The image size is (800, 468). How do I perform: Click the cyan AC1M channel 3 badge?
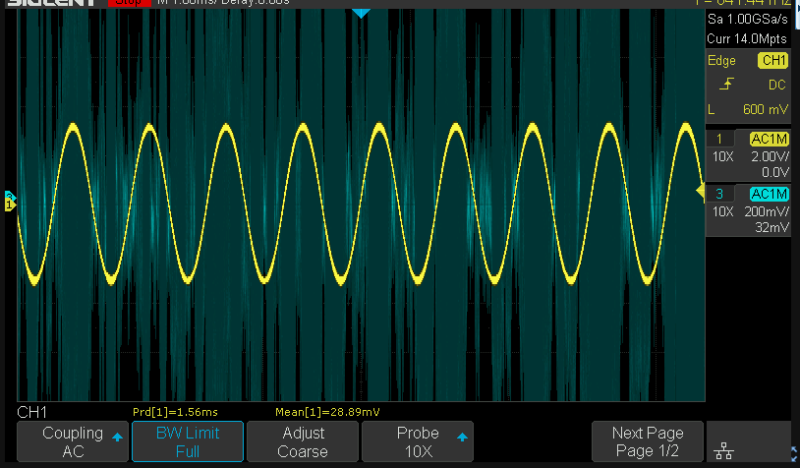(x=768, y=193)
